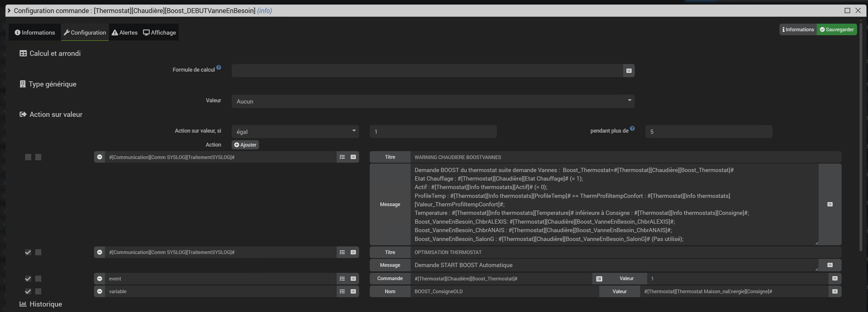Open the égal condition dropdown
This screenshot has height=312, width=868.
[295, 131]
